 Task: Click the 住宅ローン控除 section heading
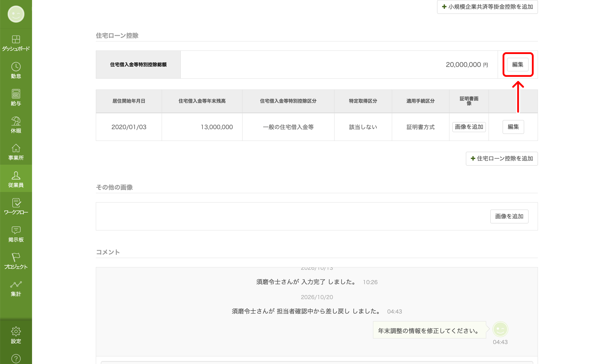117,36
